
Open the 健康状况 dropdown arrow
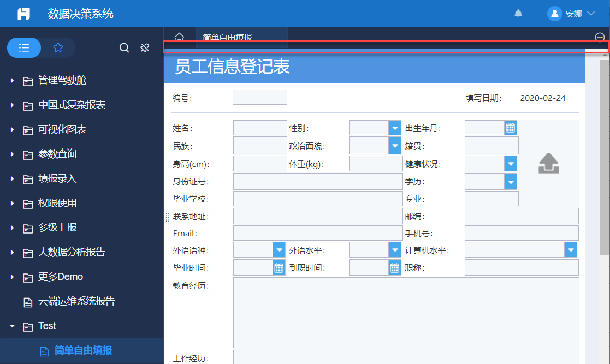pyautogui.click(x=511, y=164)
